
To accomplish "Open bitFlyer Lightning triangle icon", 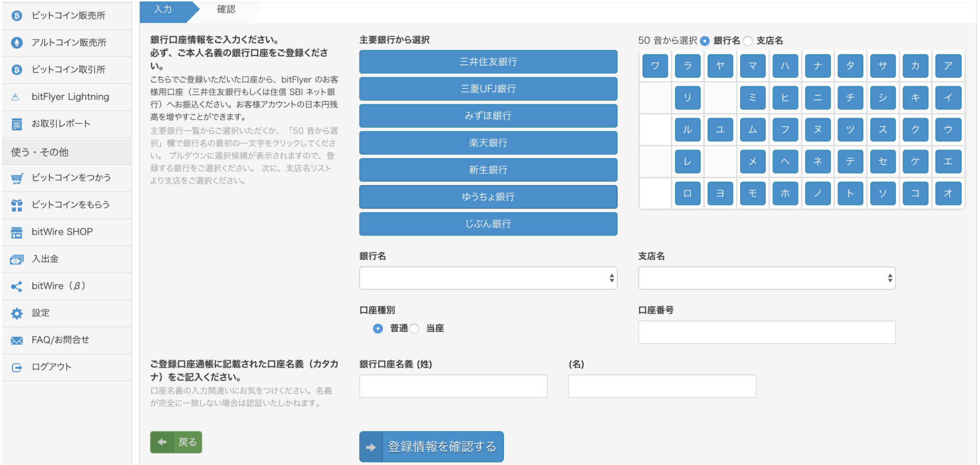I will pos(15,97).
